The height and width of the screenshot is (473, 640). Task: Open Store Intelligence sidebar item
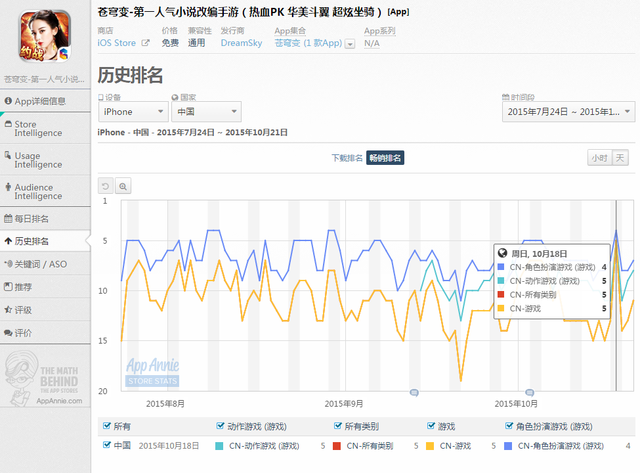45,128
